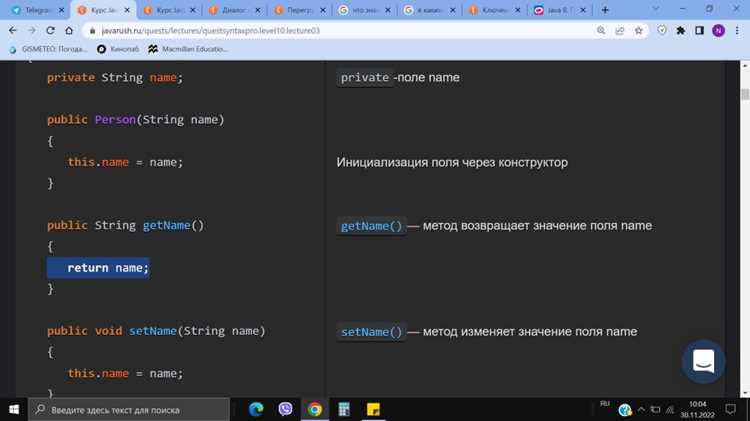Switch to the Ключев tab
This screenshot has height=421, width=750.
click(495, 10)
